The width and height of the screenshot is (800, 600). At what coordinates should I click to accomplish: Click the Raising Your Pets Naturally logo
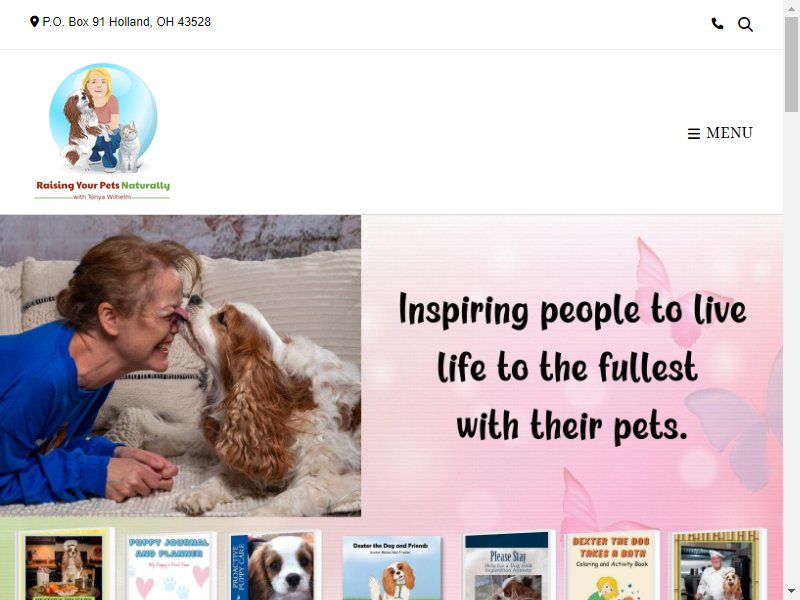coord(103,132)
